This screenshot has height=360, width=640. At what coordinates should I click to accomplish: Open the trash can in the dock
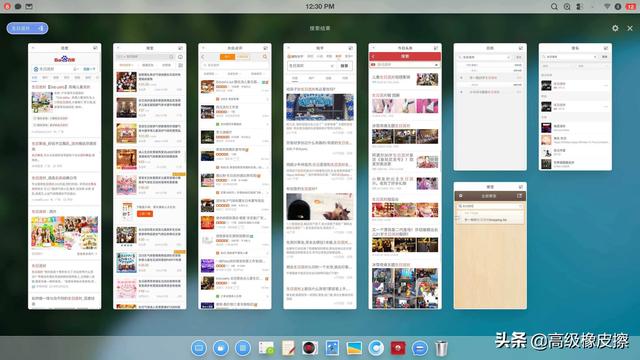(441, 348)
